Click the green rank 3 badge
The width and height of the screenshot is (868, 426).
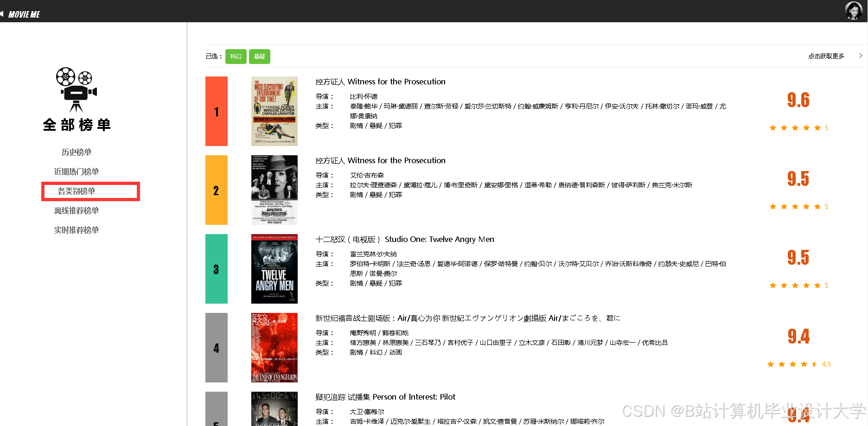point(217,269)
